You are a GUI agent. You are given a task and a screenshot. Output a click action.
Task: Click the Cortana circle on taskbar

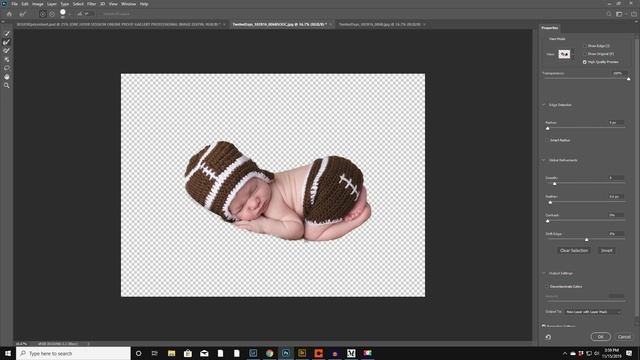click(x=138, y=353)
